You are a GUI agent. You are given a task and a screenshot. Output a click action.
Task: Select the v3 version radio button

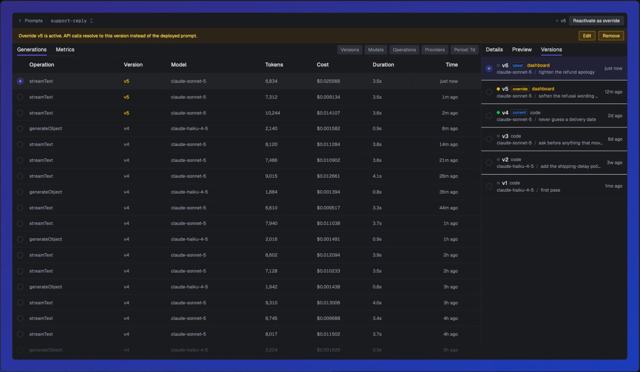(489, 139)
